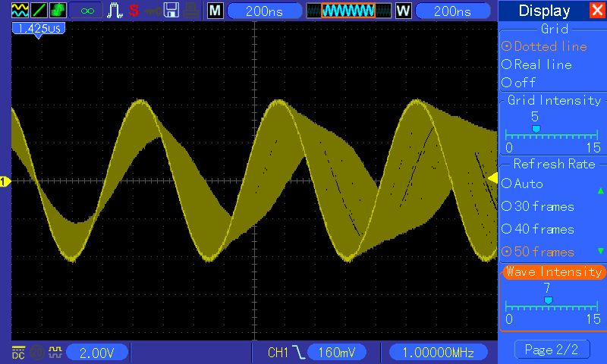Click the channel 1 ground level marker
Viewport: 607px width, 364px height.
point(5,181)
